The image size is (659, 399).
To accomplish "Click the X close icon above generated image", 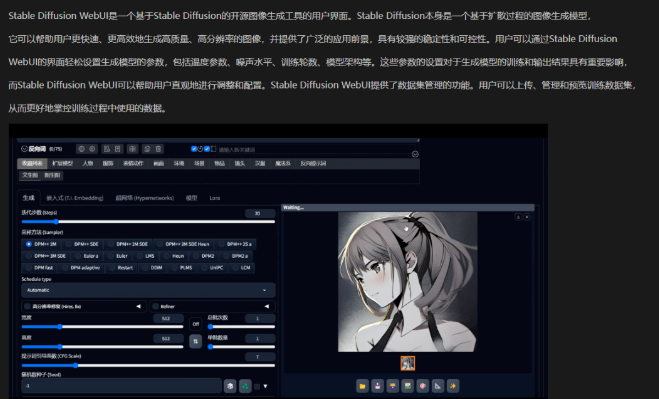I will point(527,217).
